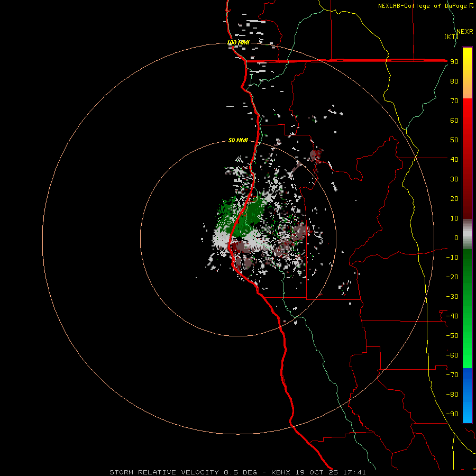476x476 pixels.
Task: Click the 10 value on the velocity scale
Action: click(454, 218)
